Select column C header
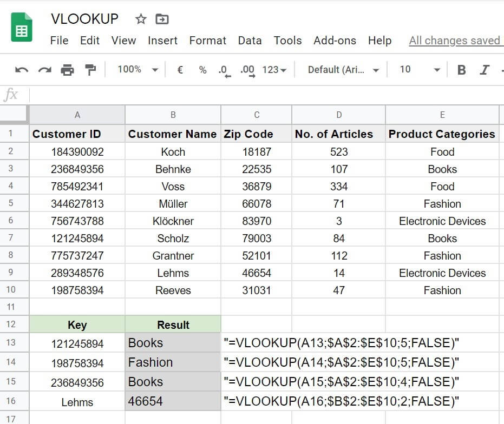 point(257,115)
